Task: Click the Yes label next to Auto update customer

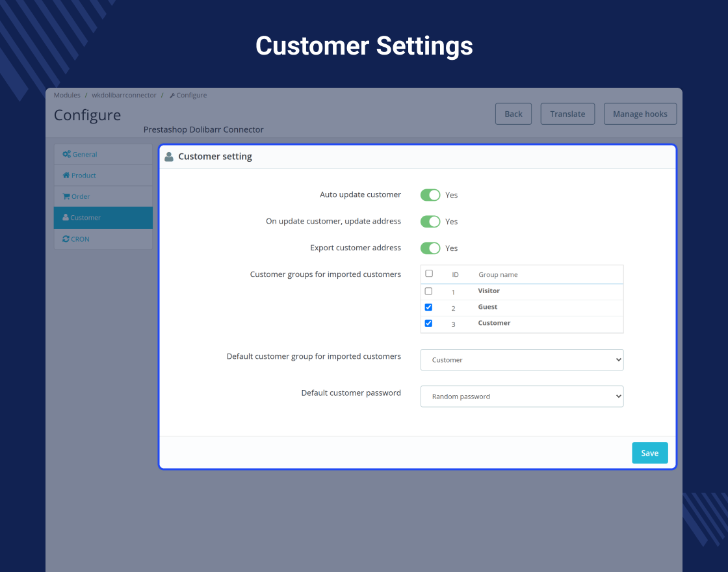Action: click(451, 195)
